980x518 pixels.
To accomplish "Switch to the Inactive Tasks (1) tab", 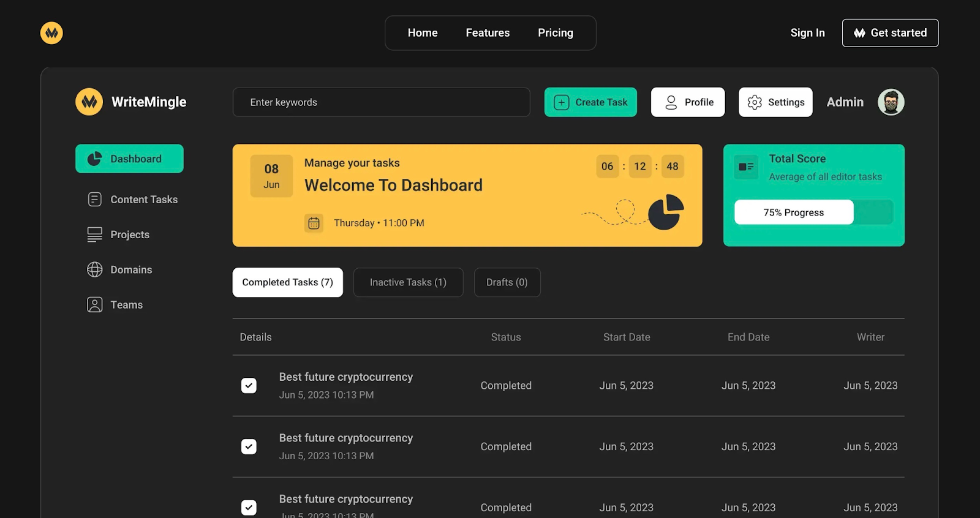I will coord(408,282).
